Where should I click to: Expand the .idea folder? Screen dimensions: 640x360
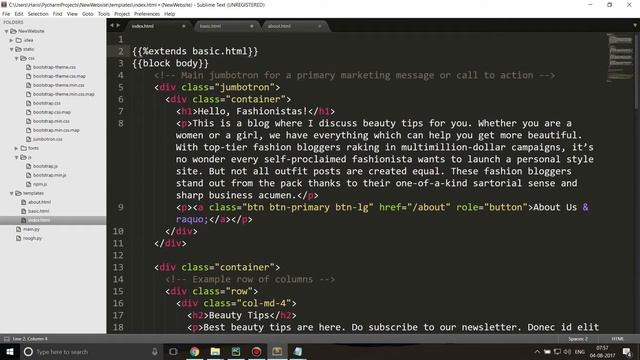tap(11, 40)
